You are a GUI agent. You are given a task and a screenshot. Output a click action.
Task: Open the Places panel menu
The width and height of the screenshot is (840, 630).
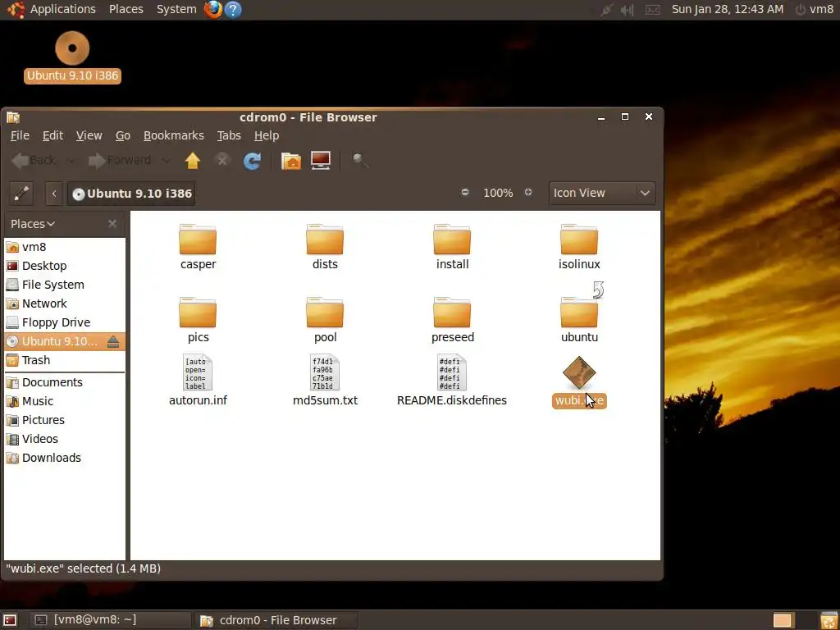pyautogui.click(x=126, y=9)
